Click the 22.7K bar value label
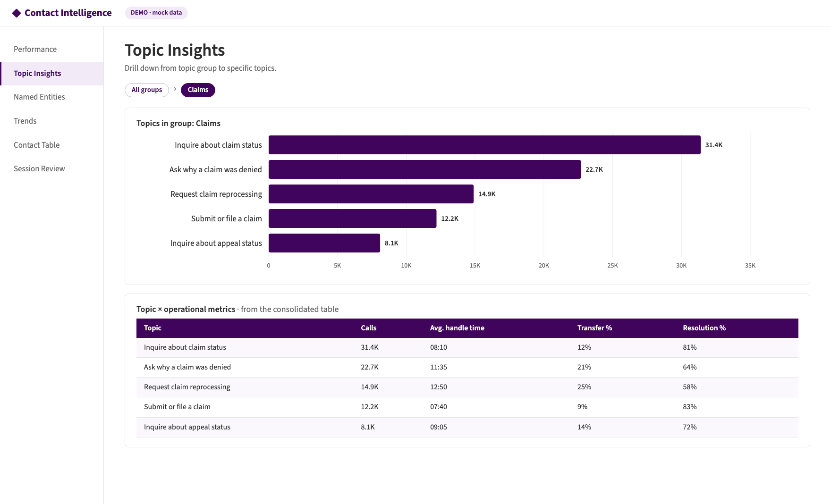 [594, 169]
